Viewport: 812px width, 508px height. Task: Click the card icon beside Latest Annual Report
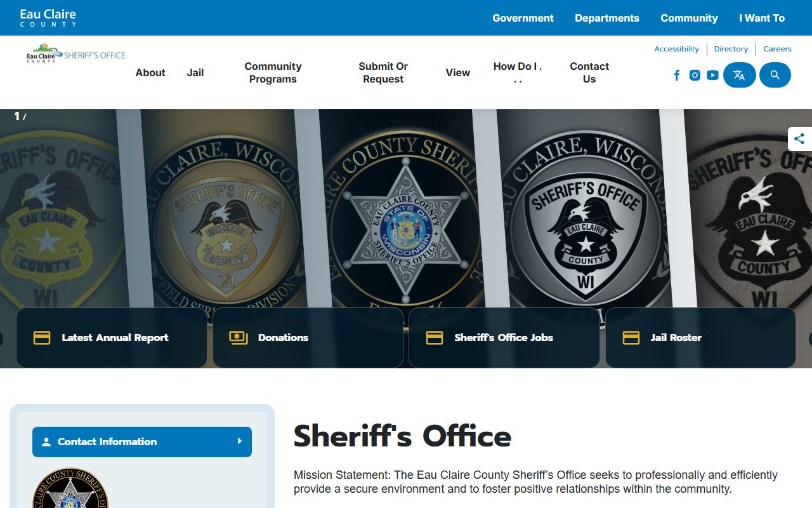pos(42,338)
